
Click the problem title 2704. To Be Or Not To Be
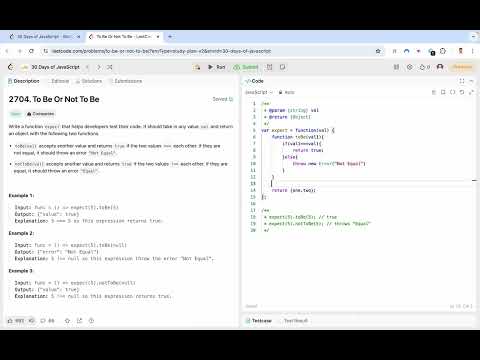pos(54,99)
